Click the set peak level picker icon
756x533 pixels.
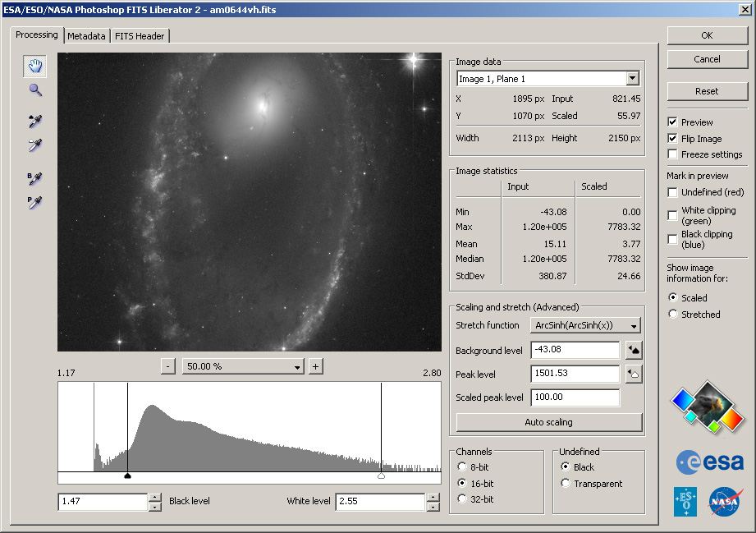point(634,374)
